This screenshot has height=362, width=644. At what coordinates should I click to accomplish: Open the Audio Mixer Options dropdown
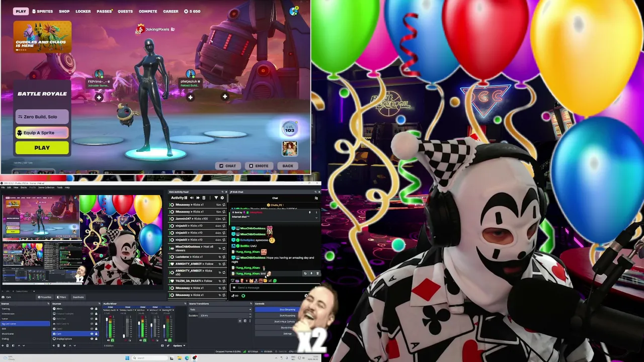click(x=178, y=345)
